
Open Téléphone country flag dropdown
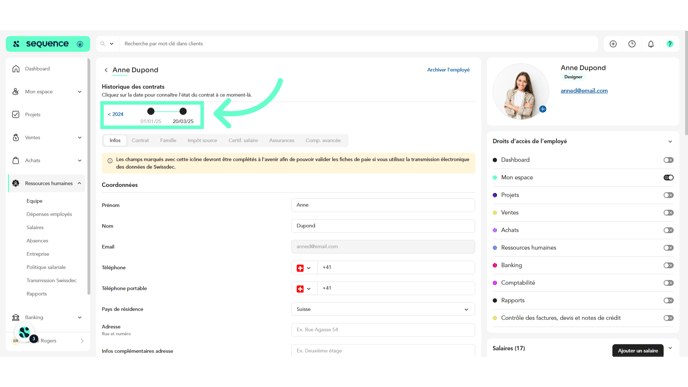coord(304,268)
